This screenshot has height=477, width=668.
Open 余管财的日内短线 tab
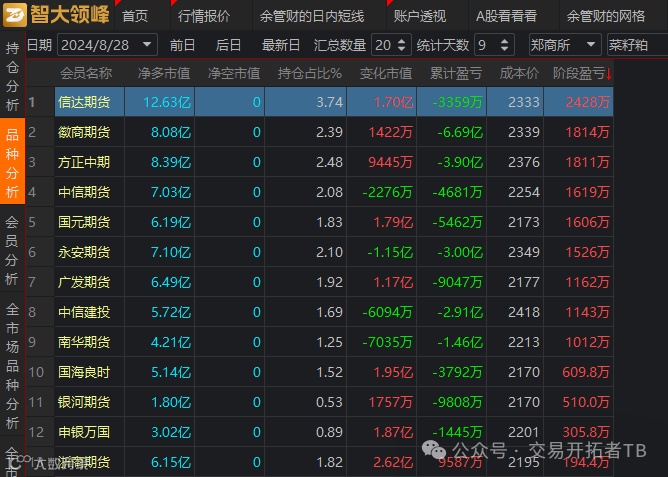coord(312,16)
